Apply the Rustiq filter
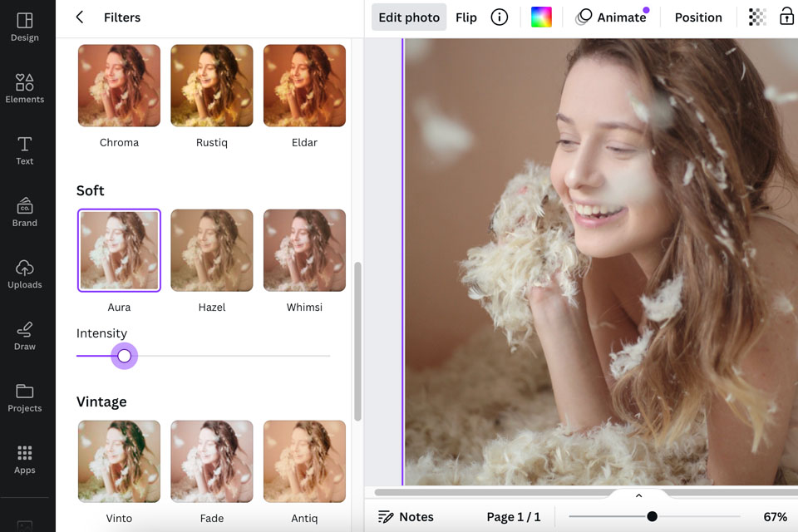This screenshot has height=532, width=798. click(212, 86)
